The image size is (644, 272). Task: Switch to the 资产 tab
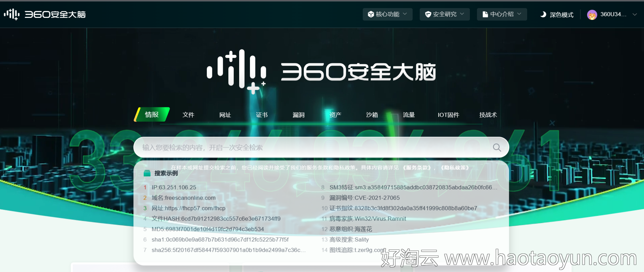335,115
